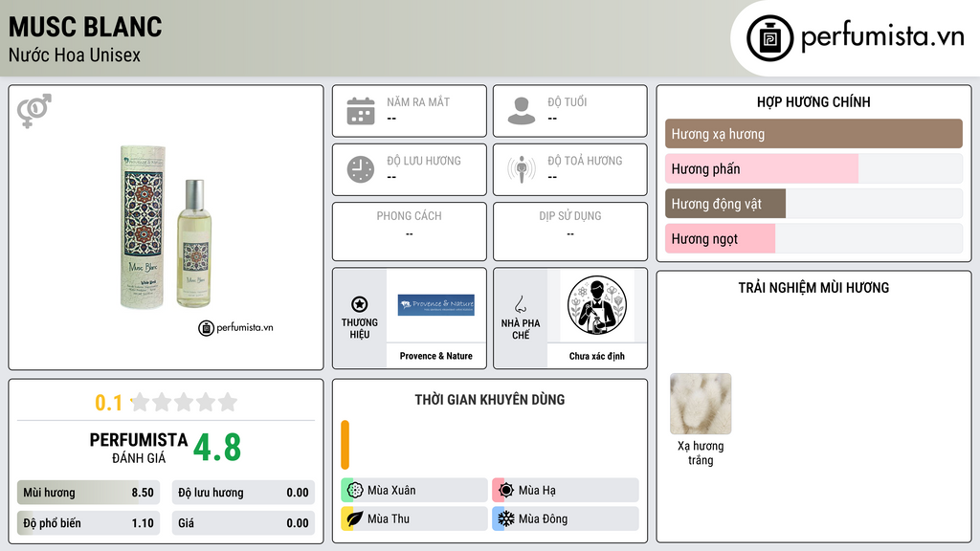980x551 pixels.
Task: Click the Hợp hương chính heading
Action: click(x=813, y=101)
